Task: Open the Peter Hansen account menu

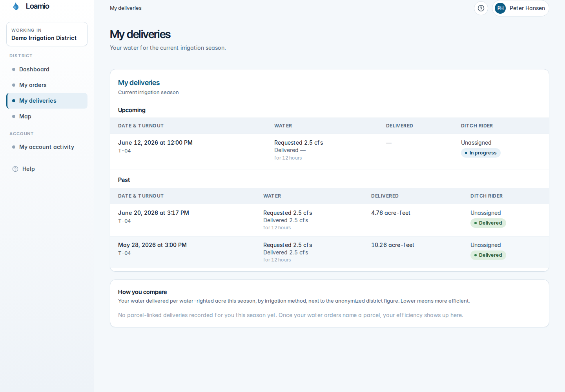Action: (520, 8)
